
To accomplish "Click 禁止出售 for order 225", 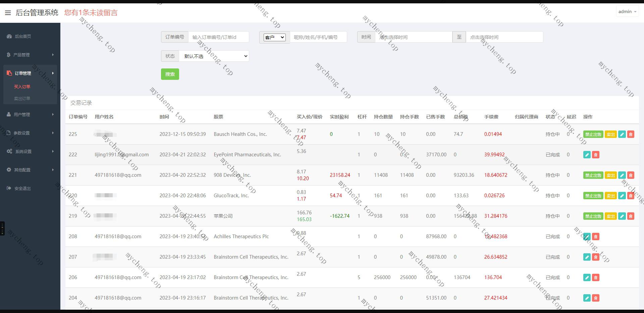I will [593, 134].
